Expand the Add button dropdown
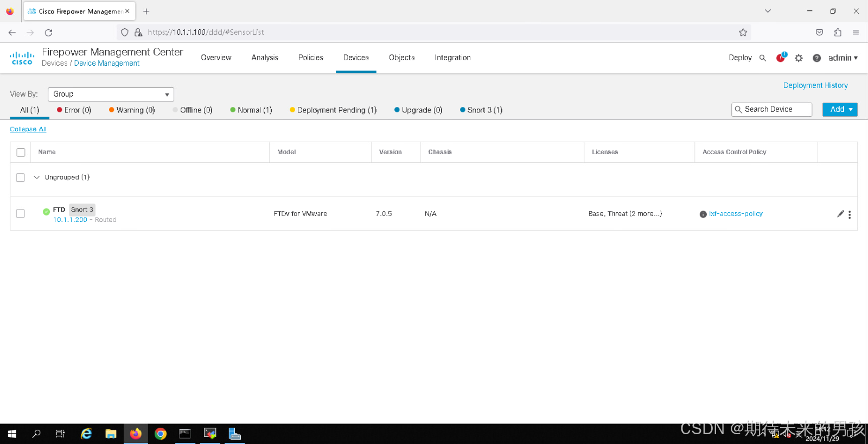Image resolution: width=868 pixels, height=444 pixels. coord(840,110)
